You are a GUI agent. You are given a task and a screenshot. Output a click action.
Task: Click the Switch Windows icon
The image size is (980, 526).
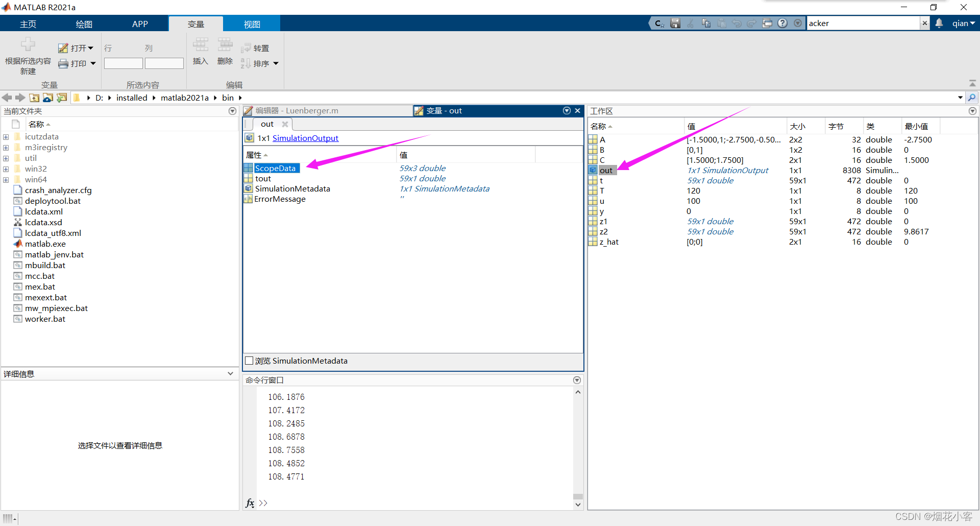(x=767, y=23)
